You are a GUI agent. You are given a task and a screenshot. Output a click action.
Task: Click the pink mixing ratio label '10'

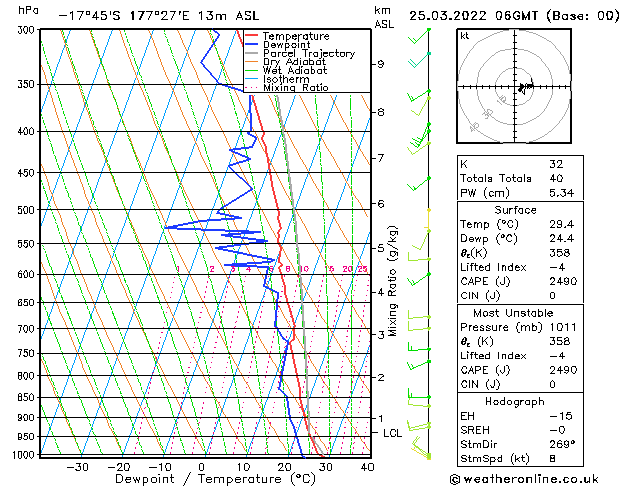(304, 269)
